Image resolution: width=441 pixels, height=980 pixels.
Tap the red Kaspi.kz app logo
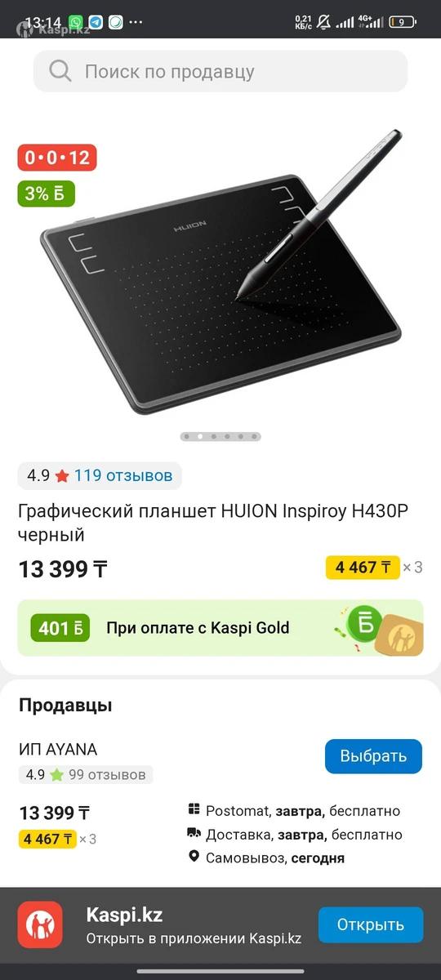tap(40, 924)
